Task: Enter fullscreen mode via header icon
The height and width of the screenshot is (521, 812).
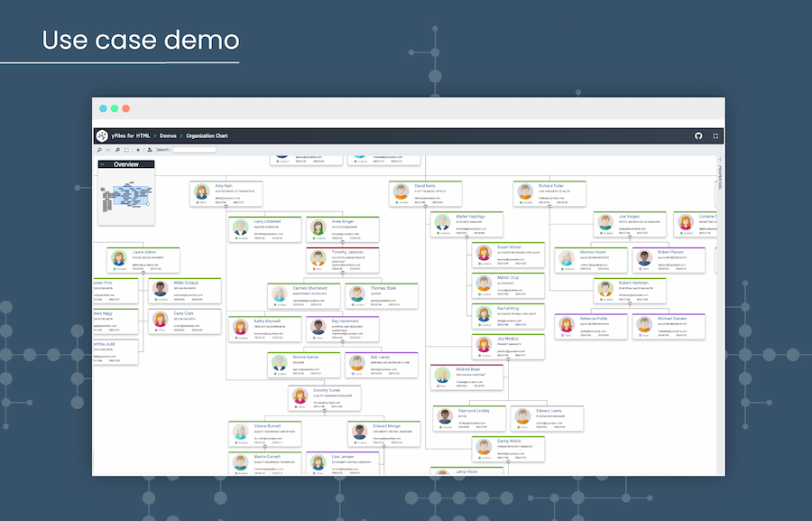Action: [x=715, y=135]
